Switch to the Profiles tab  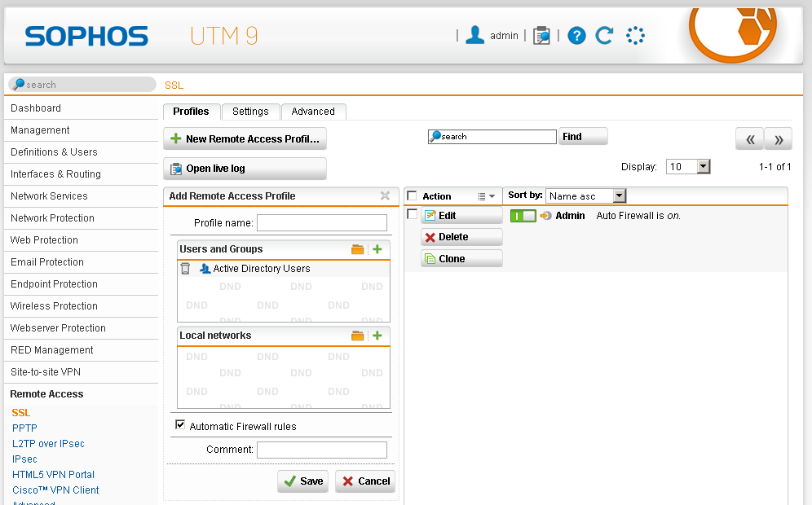(191, 112)
